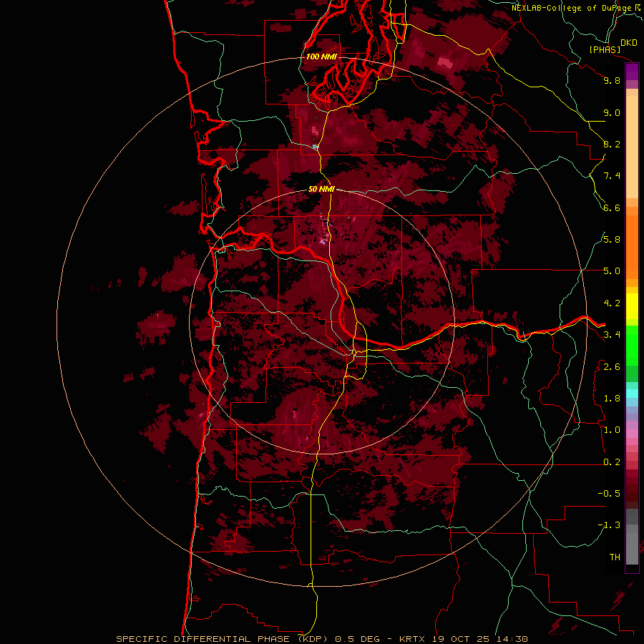Click the -0.5 value on the color scale

pyautogui.click(x=609, y=494)
